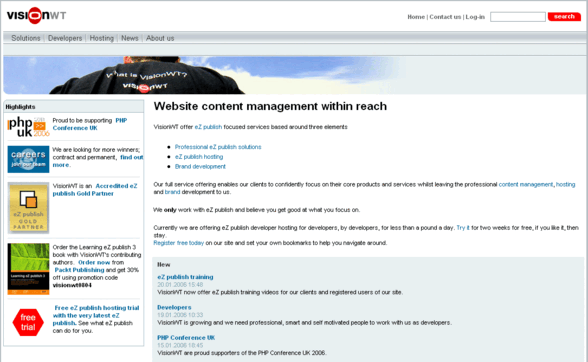
Task: Click the date 20.01.2006 15:48
Action: pos(180,285)
